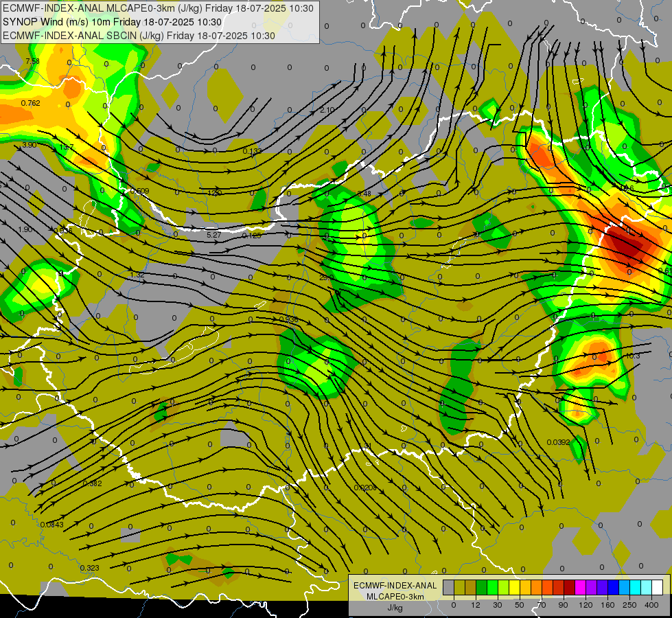Pick the red swatch before legend 90
The image size is (672, 618).
coord(558,588)
